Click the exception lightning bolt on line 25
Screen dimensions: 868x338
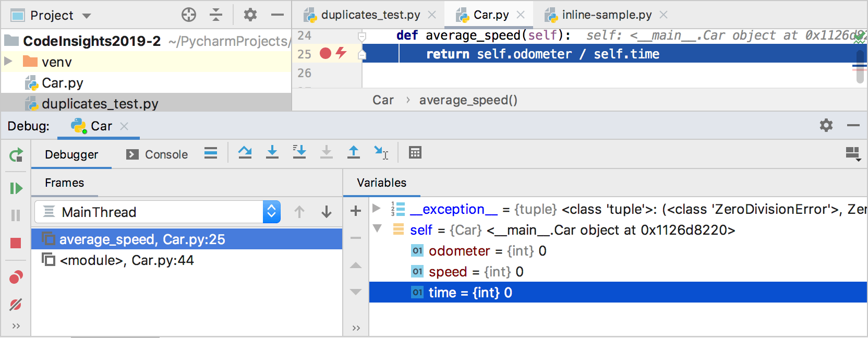click(x=341, y=53)
